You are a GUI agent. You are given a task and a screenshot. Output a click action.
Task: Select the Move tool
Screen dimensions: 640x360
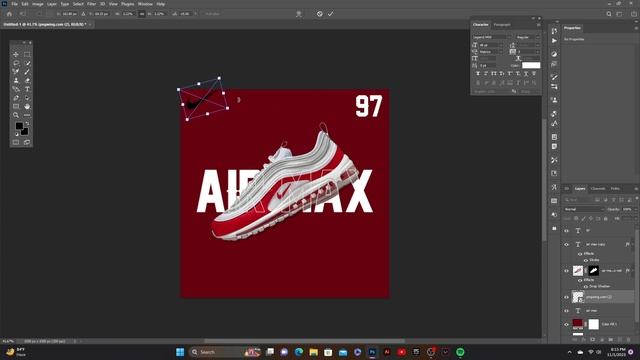pyautogui.click(x=16, y=54)
